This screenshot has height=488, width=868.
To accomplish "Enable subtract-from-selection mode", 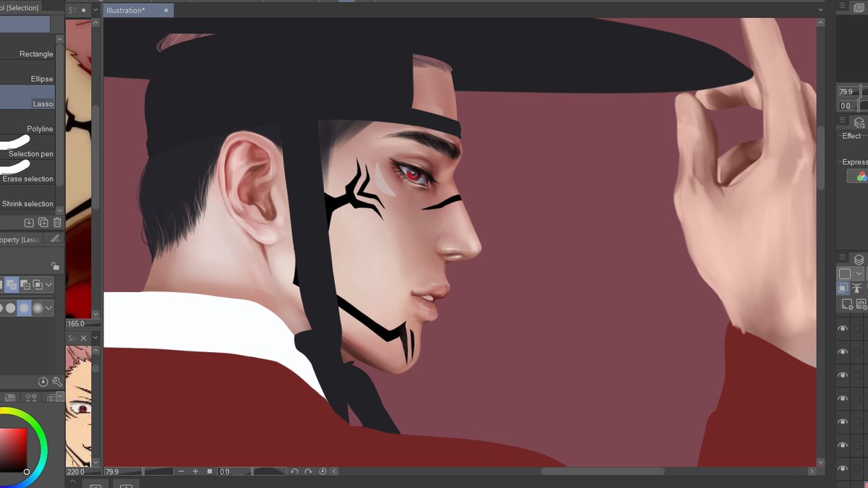I will (x=24, y=285).
